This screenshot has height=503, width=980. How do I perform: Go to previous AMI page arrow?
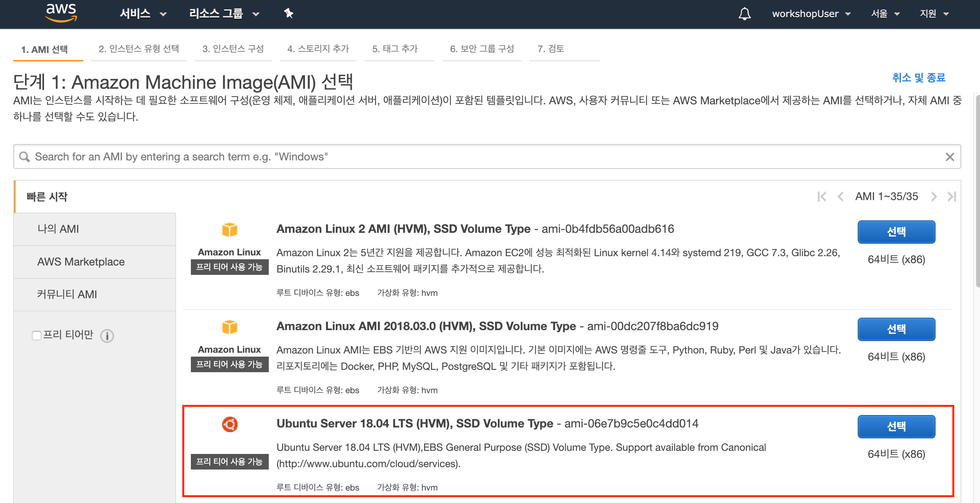coord(840,197)
